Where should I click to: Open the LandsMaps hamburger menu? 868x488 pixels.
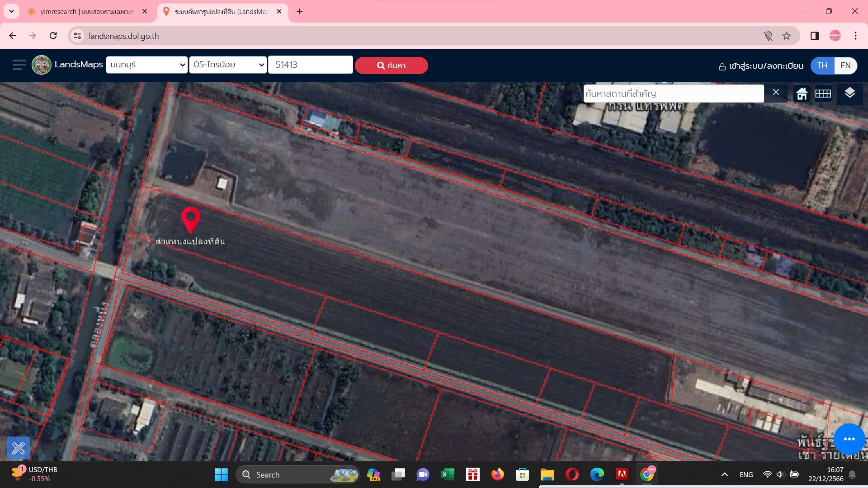point(19,65)
